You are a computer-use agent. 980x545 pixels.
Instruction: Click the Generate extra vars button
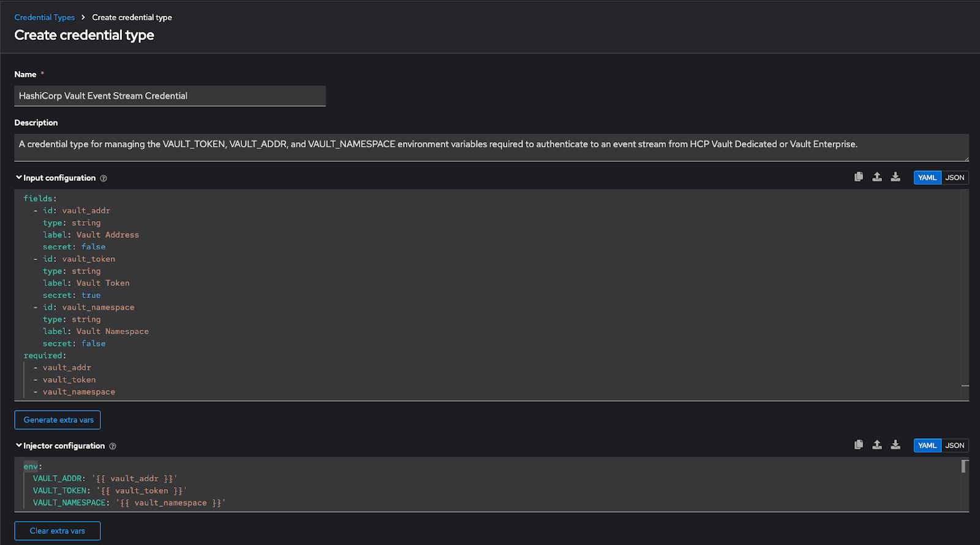coord(58,420)
